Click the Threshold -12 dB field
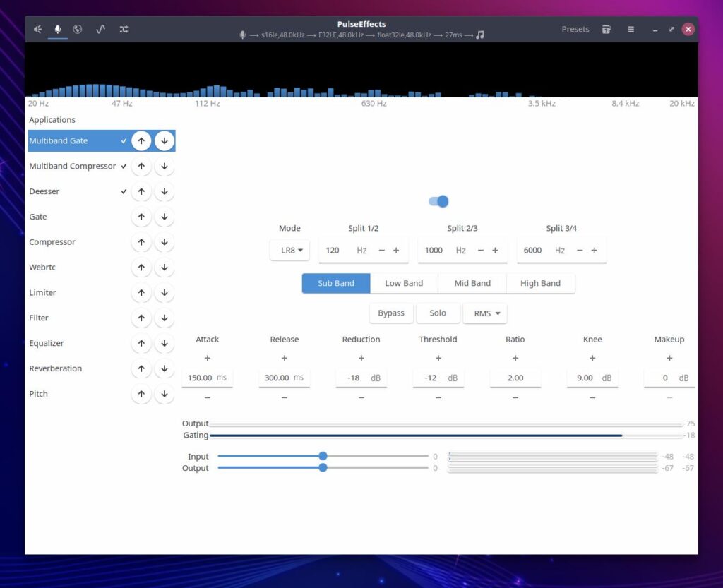The height and width of the screenshot is (588, 723). coord(438,378)
